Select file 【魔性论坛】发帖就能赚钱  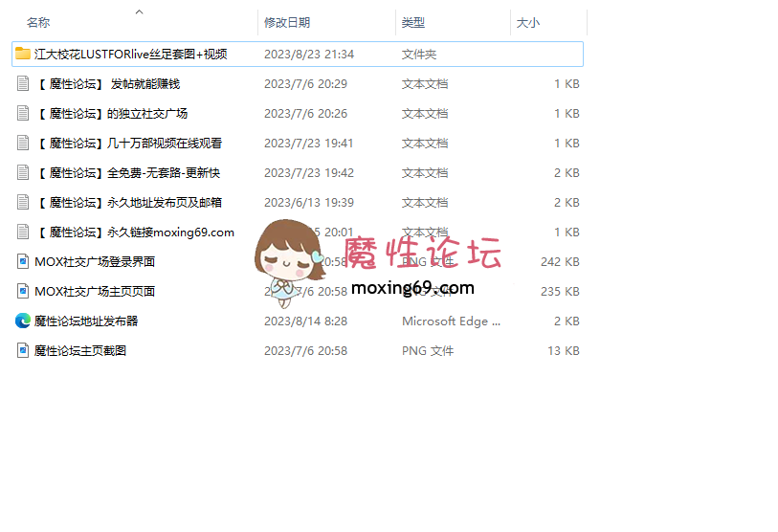point(107,84)
